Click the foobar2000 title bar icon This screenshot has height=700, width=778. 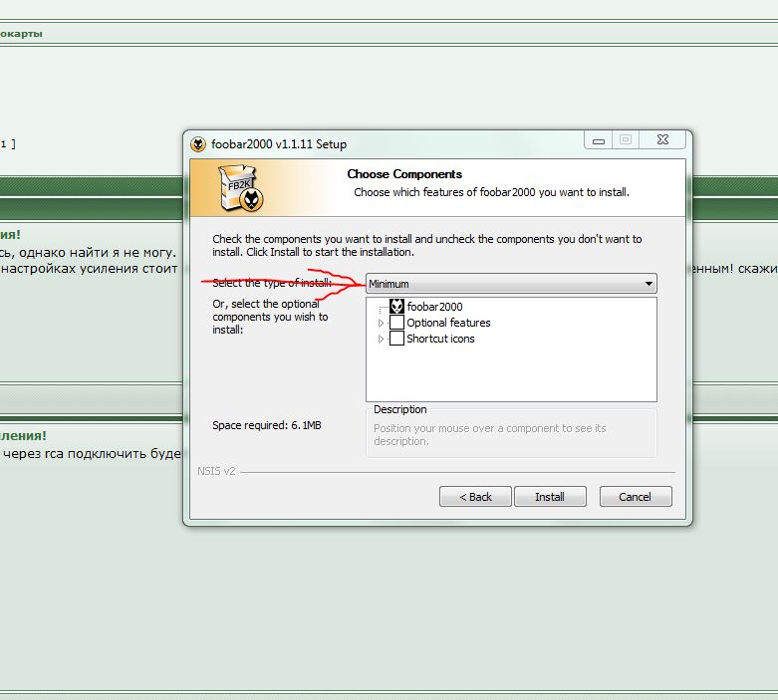tap(198, 144)
